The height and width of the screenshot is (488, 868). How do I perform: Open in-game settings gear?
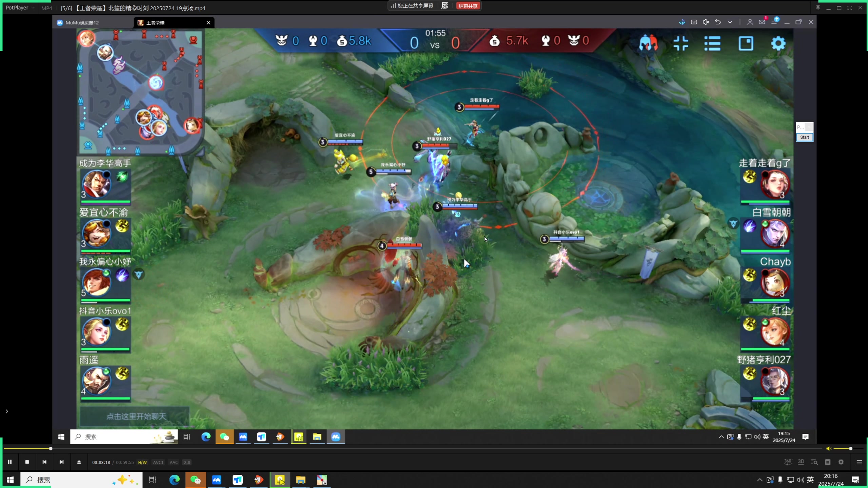778,43
